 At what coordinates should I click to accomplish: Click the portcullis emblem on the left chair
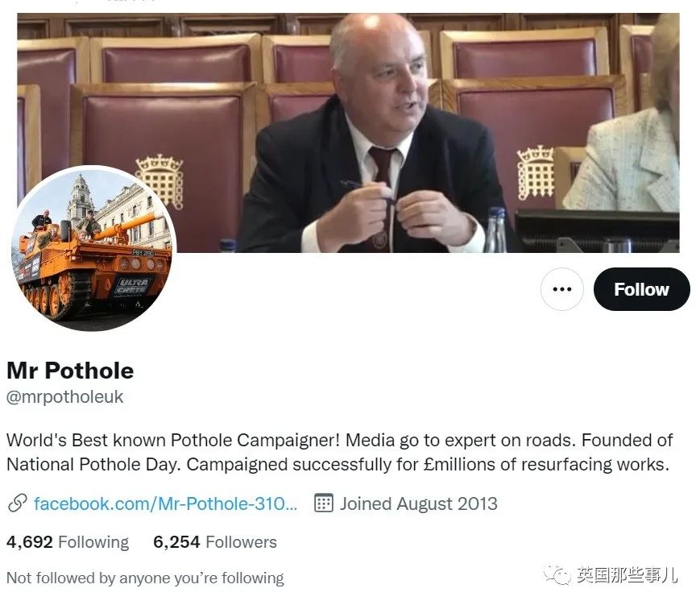point(161,180)
